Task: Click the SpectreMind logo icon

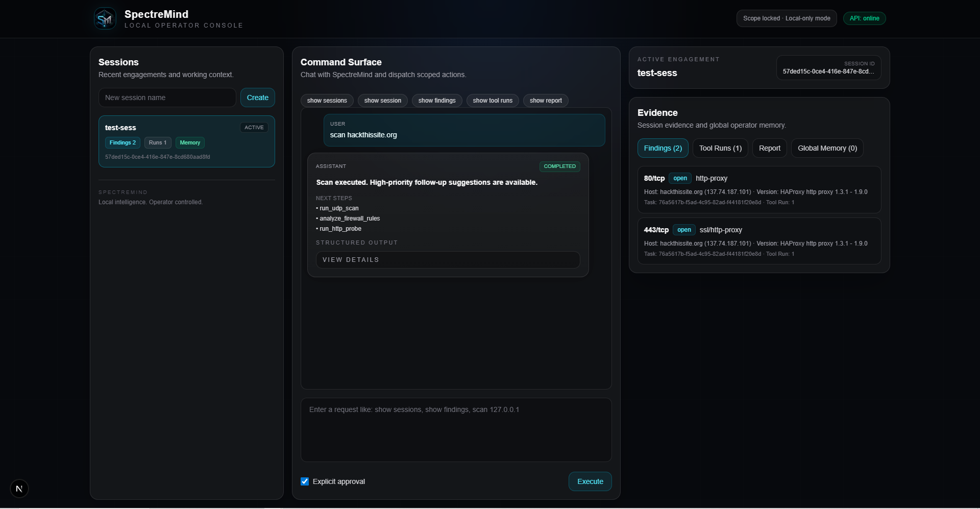Action: (x=105, y=18)
